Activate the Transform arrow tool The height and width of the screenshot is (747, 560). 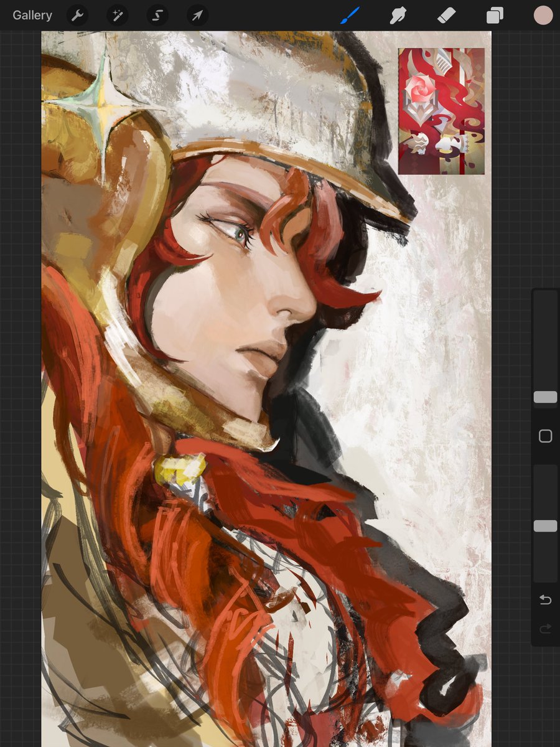pos(197,16)
